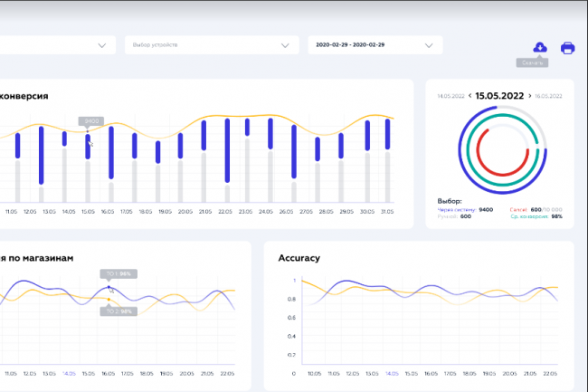Click the Accuracy chart title

(299, 258)
